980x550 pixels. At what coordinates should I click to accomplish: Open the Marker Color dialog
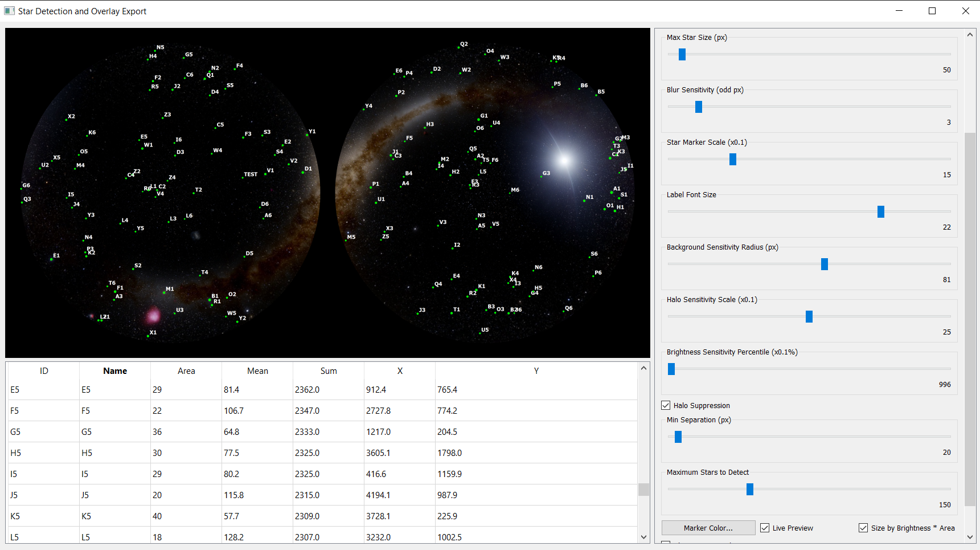coord(708,528)
